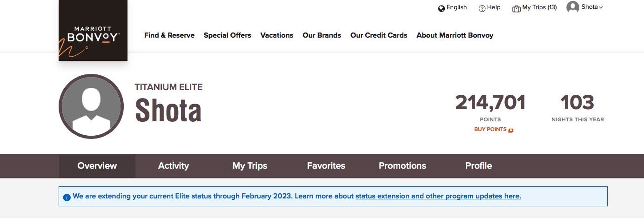Viewport: 644px width, 224px height.
Task: Open the Our Brands menu
Action: (322, 35)
